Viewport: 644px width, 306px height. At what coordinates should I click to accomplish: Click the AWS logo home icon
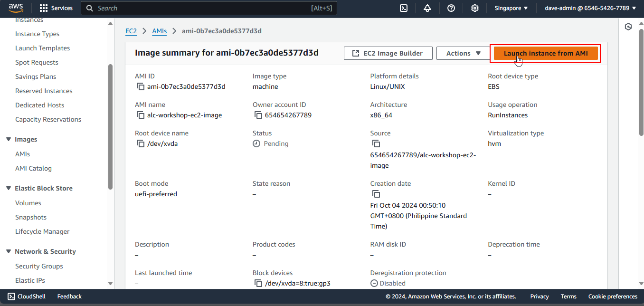click(x=16, y=8)
